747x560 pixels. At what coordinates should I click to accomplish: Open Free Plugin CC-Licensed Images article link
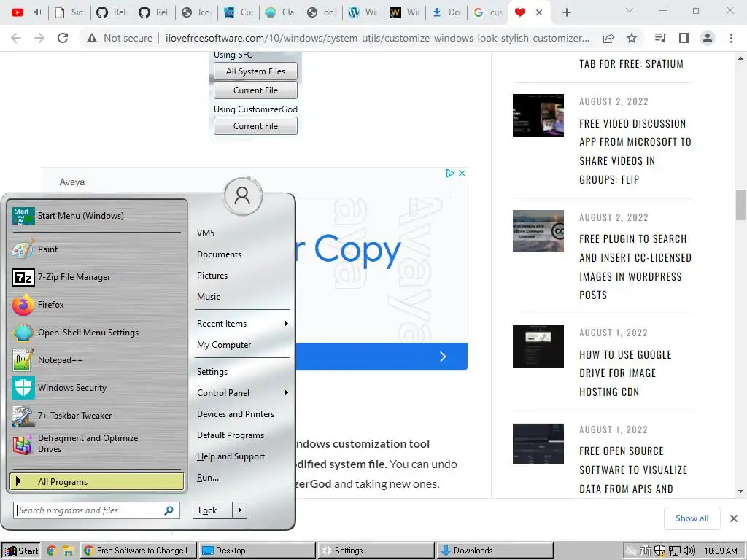point(635,267)
